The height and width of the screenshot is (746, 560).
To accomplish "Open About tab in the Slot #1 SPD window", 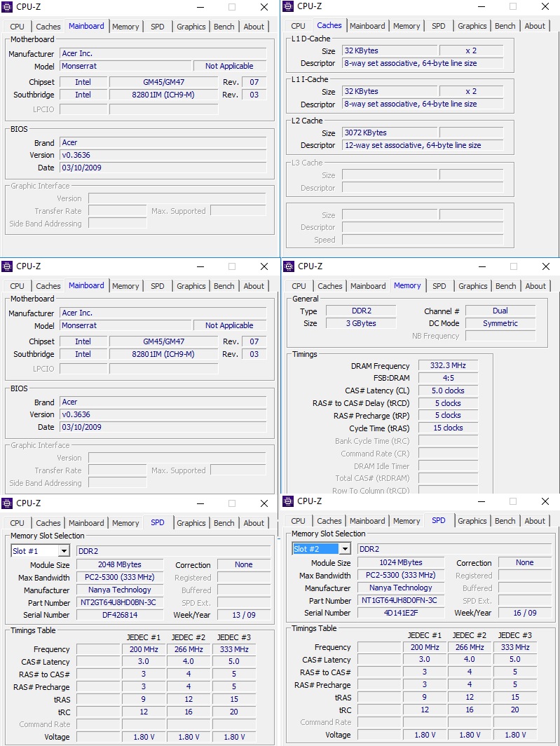I will point(254,523).
